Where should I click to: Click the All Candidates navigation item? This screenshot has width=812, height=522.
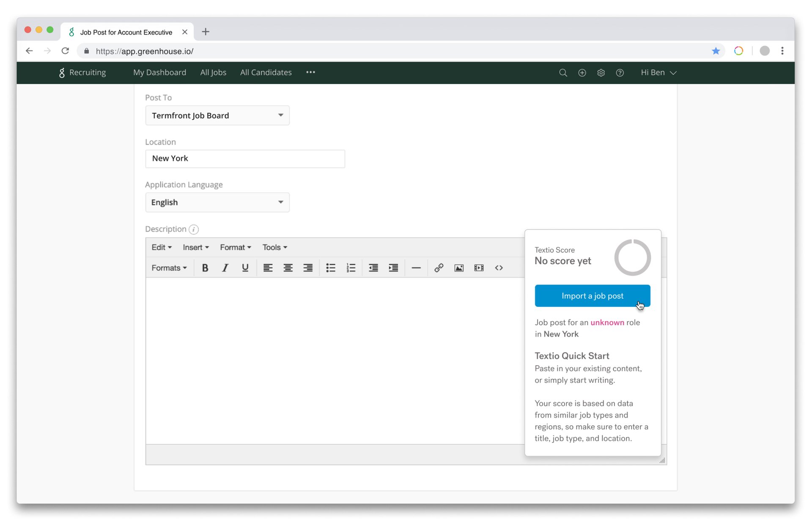tap(266, 72)
